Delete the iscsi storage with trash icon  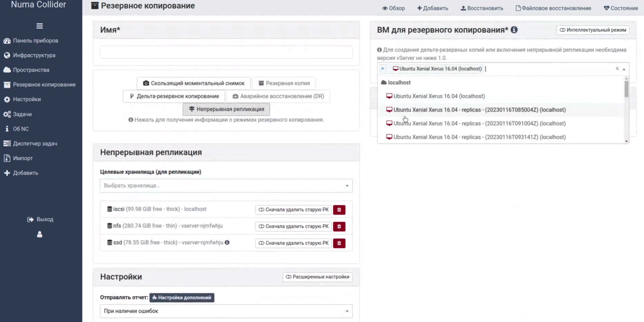pos(339,210)
